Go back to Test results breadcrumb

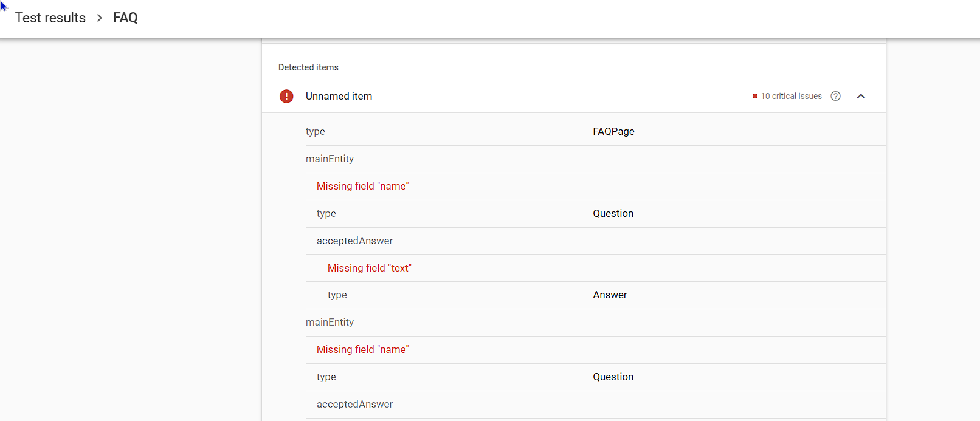click(50, 18)
